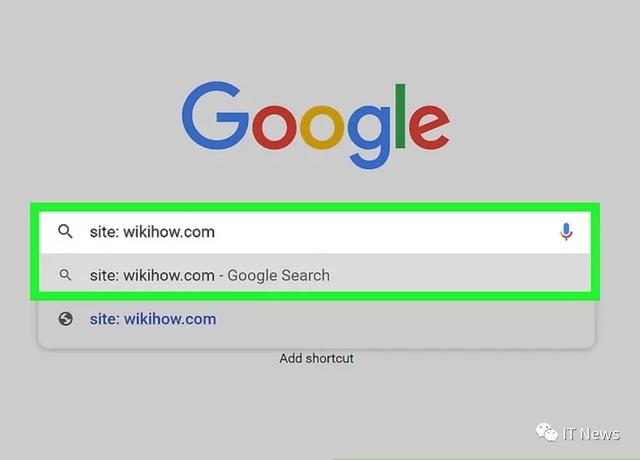Click the red letter e in Google logo
This screenshot has width=640, height=460.
429,127
